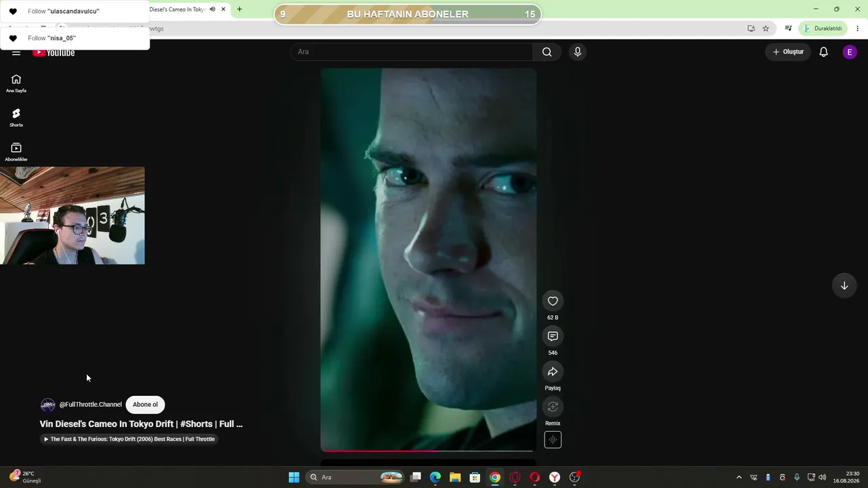The height and width of the screenshot is (488, 868).
Task: Open Yandex Browser from taskbar
Action: point(555,477)
